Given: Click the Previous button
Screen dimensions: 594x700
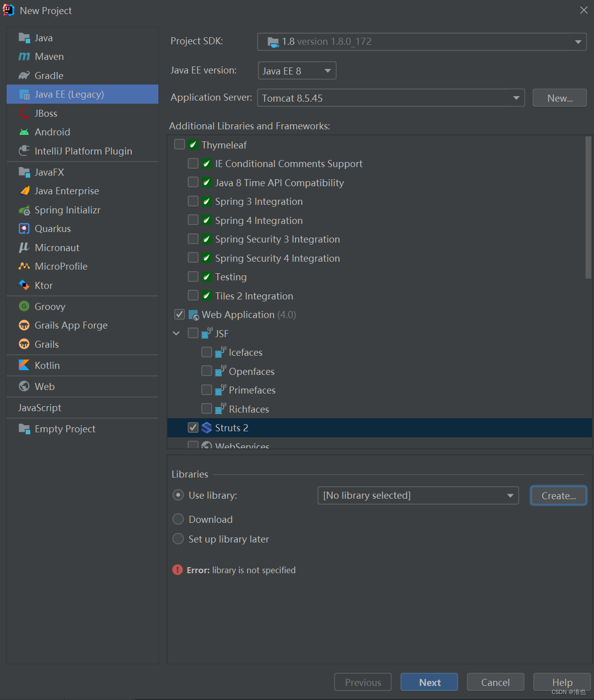Looking at the screenshot, I should pos(363,682).
